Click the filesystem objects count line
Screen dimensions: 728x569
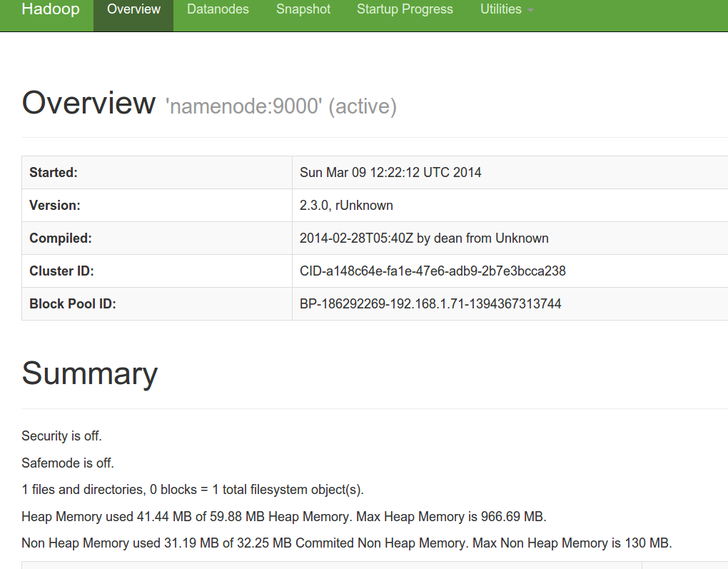click(193, 490)
